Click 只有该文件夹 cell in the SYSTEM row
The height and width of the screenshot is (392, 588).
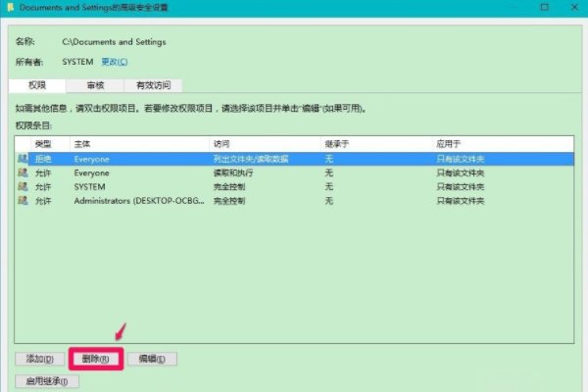click(x=461, y=187)
